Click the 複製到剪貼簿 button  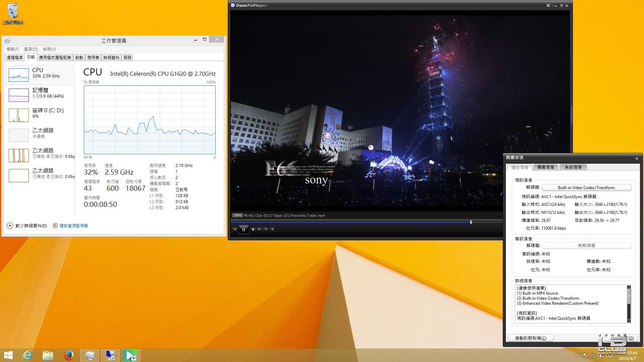point(530,338)
